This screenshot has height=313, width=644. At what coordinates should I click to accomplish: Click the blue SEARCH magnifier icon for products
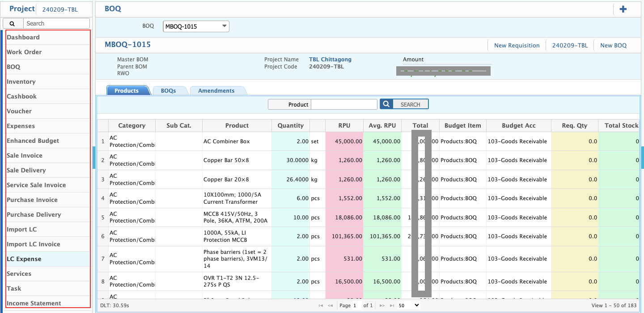386,103
